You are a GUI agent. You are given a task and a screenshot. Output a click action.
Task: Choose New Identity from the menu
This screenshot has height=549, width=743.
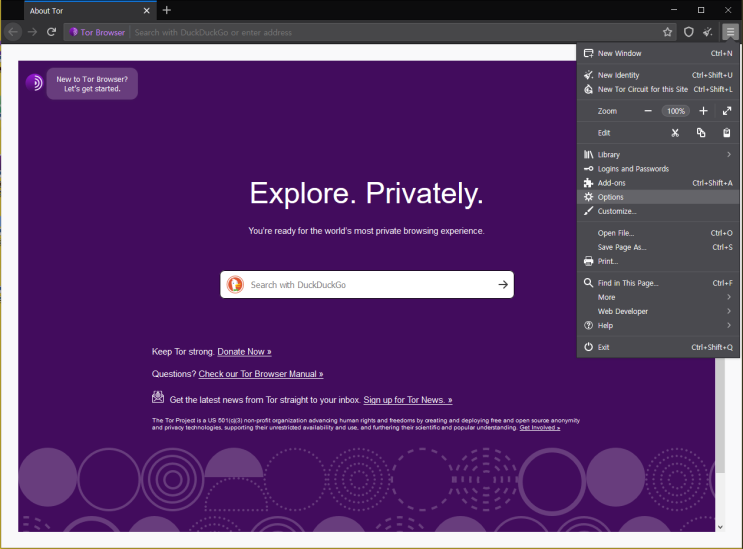point(658,75)
